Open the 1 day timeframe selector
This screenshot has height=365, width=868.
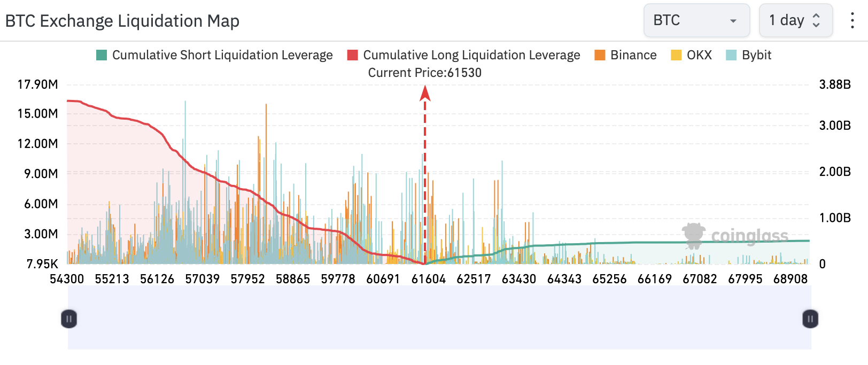(x=795, y=21)
